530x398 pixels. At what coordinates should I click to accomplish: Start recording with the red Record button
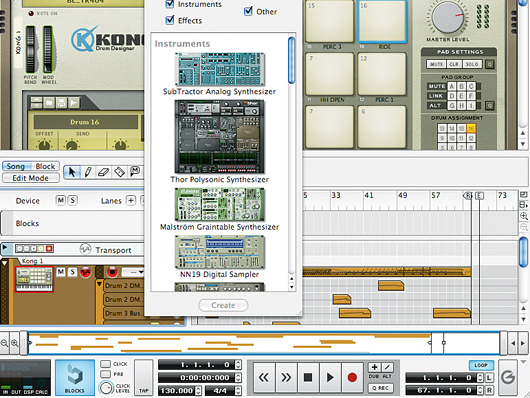coord(352,377)
